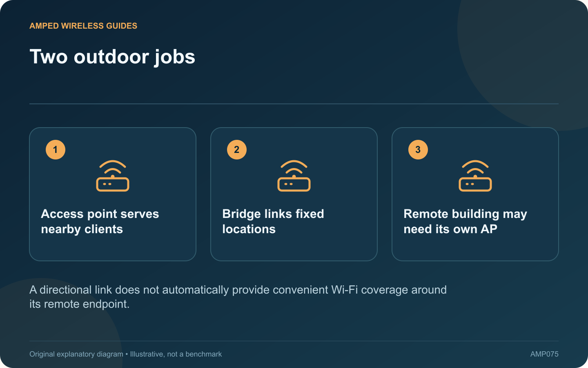This screenshot has width=588, height=368.
Task: Click the number 2 badge
Action: pyautogui.click(x=237, y=150)
